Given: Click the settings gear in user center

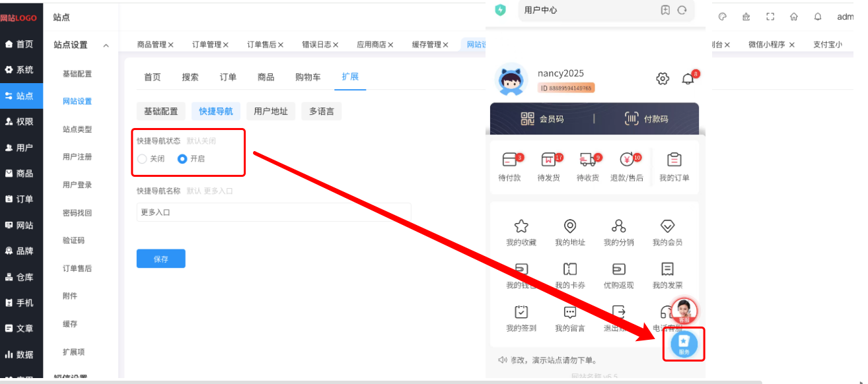Looking at the screenshot, I should 662,79.
